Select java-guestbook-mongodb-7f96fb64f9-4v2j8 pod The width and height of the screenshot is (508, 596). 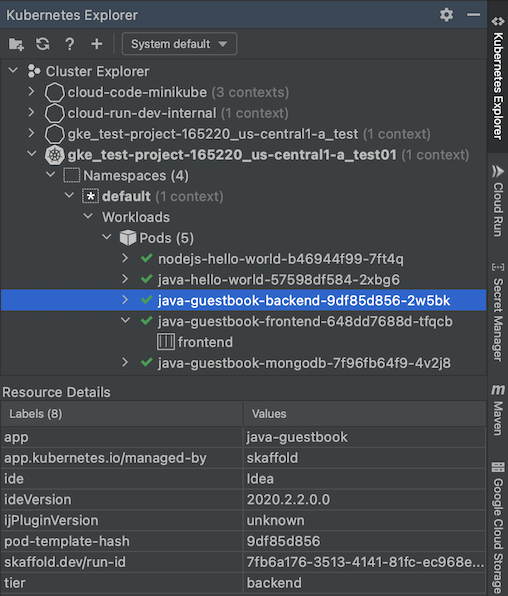(x=304, y=363)
